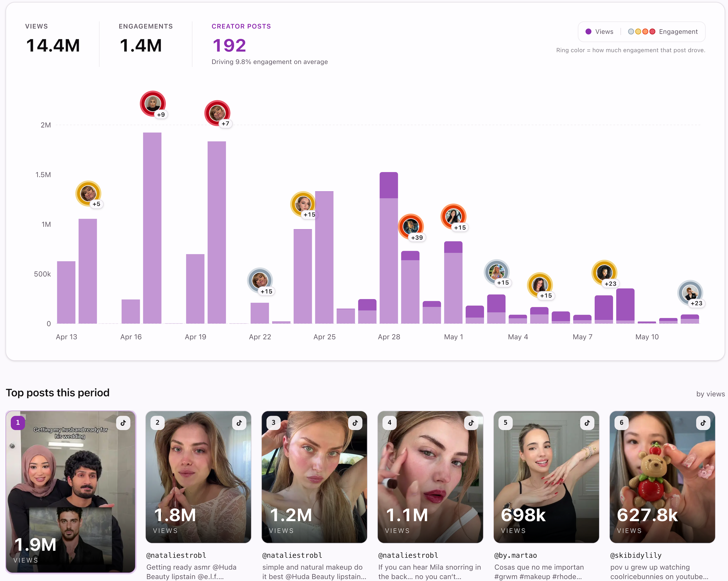Click the rank 1 badge on first post

pyautogui.click(x=18, y=422)
